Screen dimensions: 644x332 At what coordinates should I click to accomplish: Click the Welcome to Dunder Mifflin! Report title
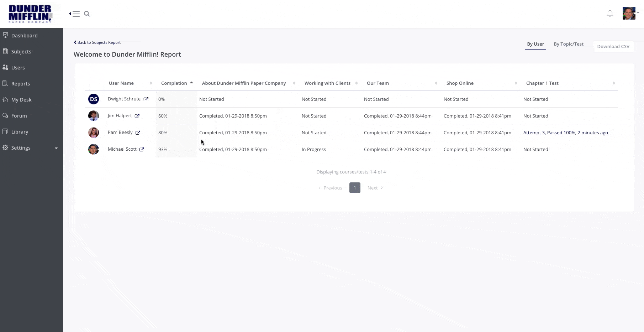pyautogui.click(x=127, y=55)
